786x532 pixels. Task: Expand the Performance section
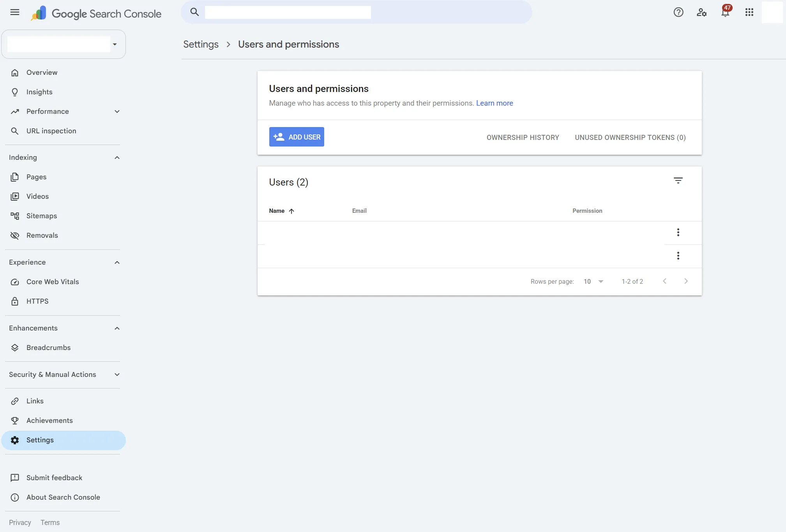point(117,111)
